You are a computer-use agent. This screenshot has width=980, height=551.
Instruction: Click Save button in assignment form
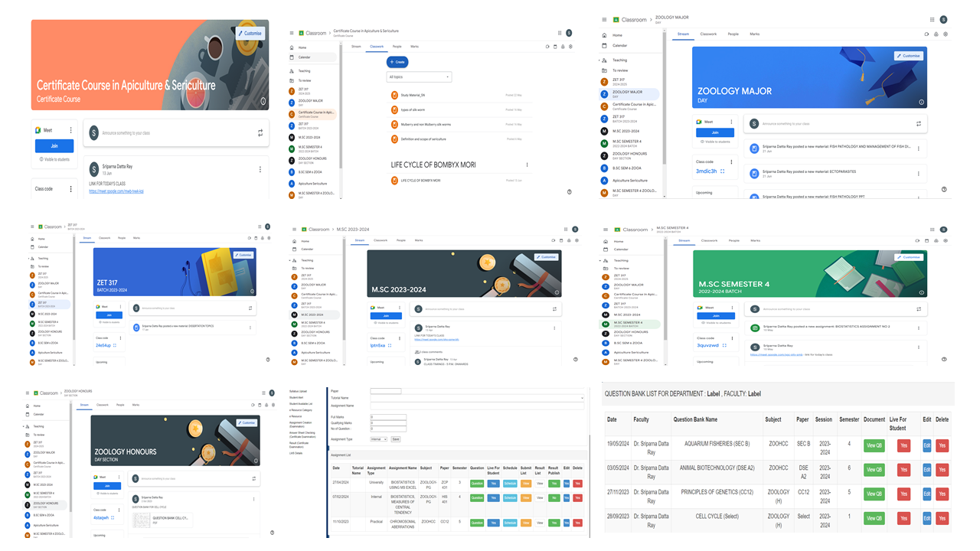pos(396,439)
